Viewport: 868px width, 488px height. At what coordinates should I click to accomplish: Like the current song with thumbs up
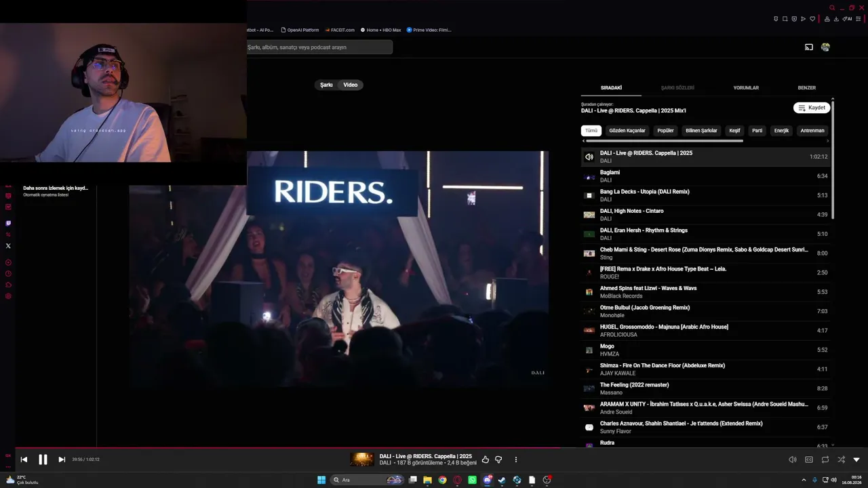tap(485, 460)
